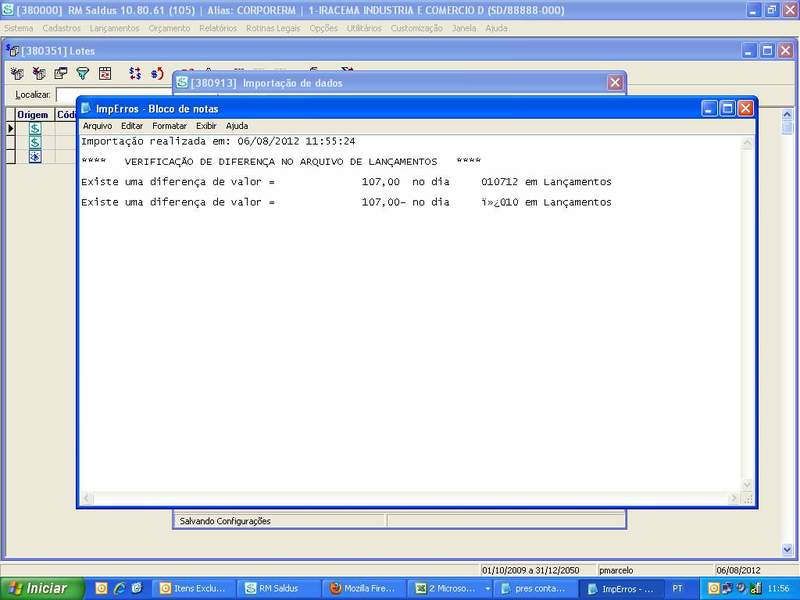This screenshot has height=600, width=800.
Task: Open the Ajuda menu in Bloco de notas
Action: pos(237,126)
